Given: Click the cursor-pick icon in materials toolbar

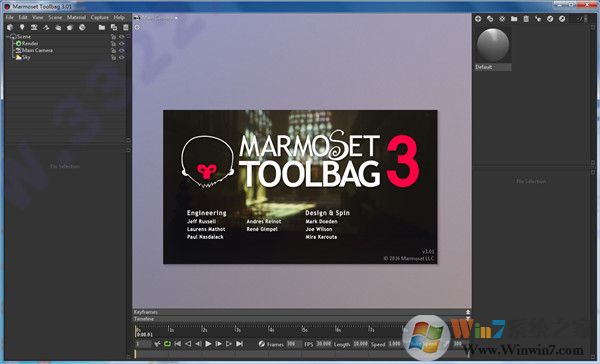Looking at the screenshot, I should [538, 18].
